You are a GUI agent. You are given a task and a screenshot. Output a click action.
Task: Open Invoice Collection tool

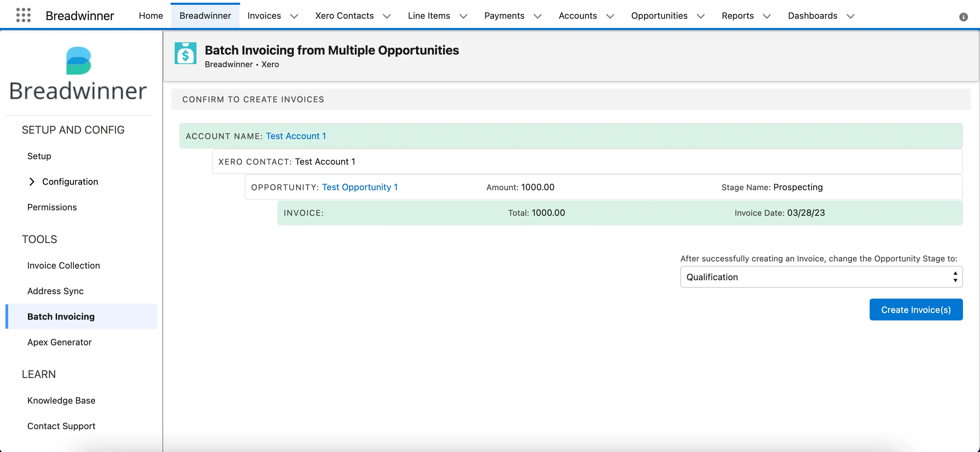coord(64,266)
